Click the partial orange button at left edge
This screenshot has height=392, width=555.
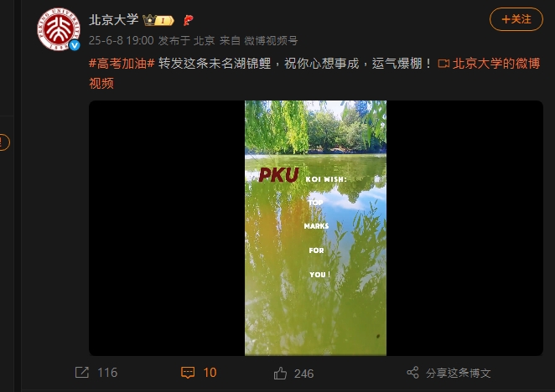(4, 142)
